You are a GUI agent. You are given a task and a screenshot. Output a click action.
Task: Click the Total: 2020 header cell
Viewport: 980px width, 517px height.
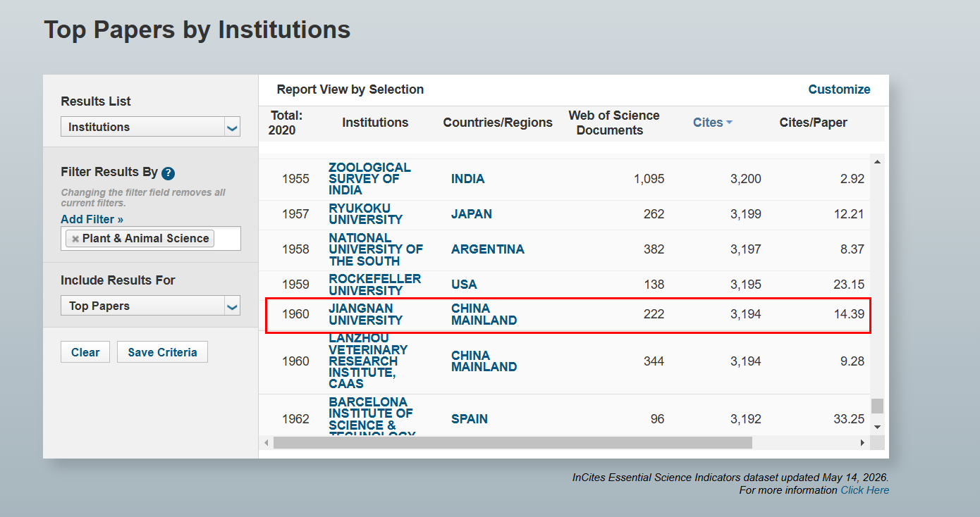[286, 123]
